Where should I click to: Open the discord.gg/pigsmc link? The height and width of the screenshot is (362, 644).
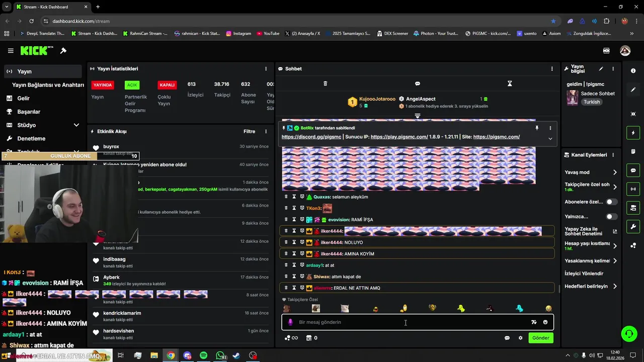click(x=311, y=137)
